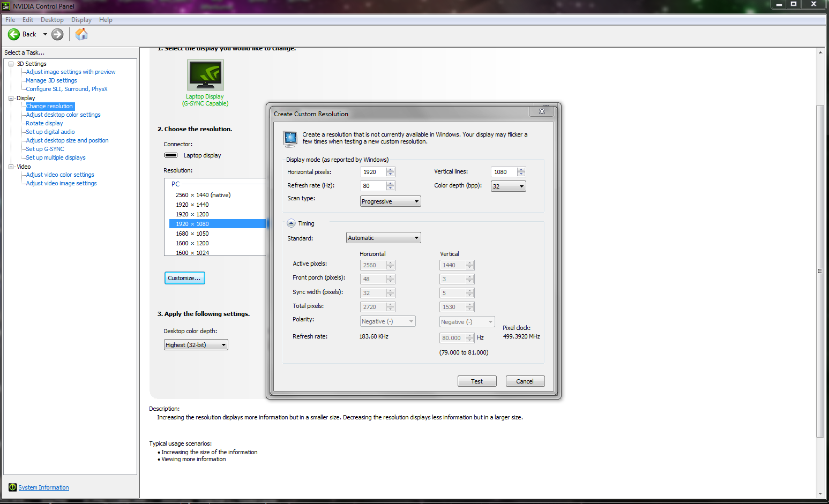Open the Color depth (bpp) dropdown
The width and height of the screenshot is (829, 504).
(508, 186)
